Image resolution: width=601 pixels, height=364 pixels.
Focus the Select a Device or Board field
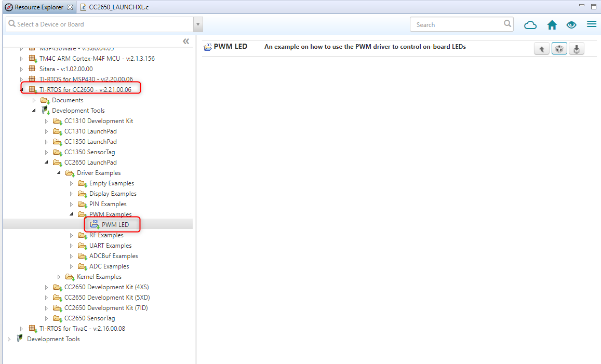pyautogui.click(x=100, y=24)
